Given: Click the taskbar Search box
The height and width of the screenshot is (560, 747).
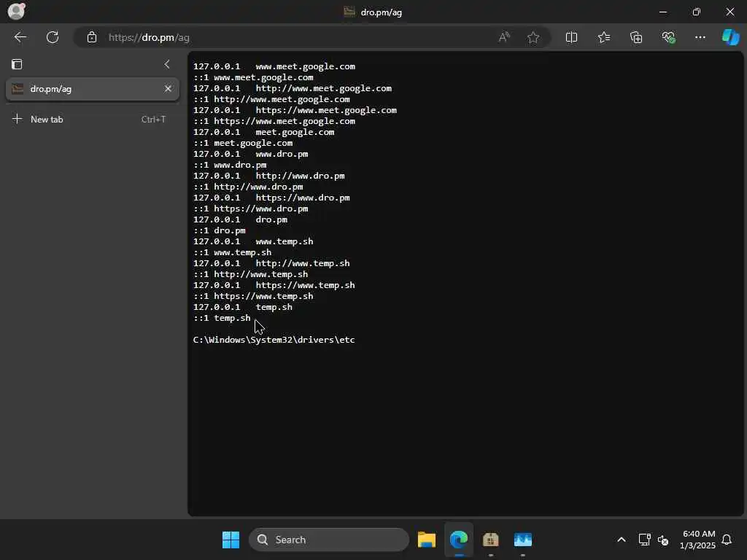Looking at the screenshot, I should pyautogui.click(x=329, y=540).
